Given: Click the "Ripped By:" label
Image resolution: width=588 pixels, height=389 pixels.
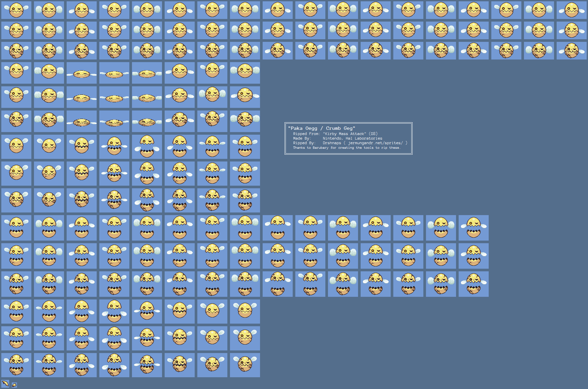Looking at the screenshot, I should 304,143.
